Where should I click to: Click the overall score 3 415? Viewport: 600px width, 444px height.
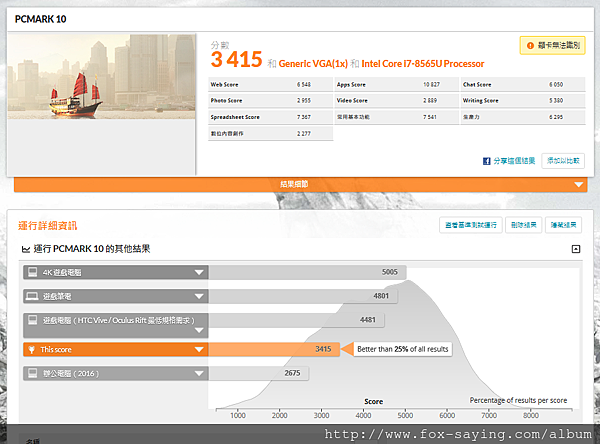236,60
